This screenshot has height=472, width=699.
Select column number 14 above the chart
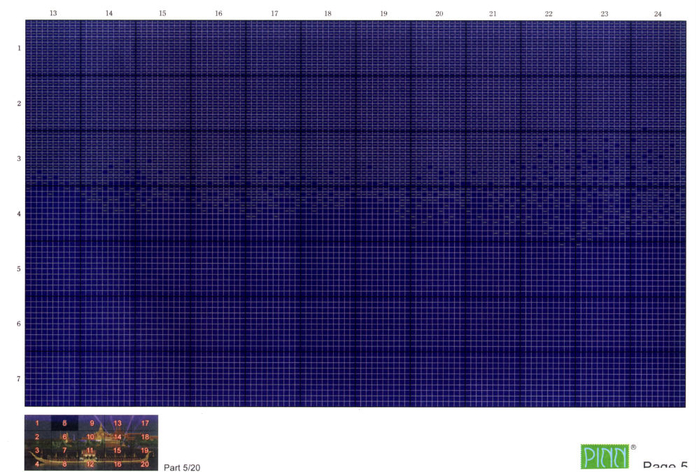coord(109,13)
